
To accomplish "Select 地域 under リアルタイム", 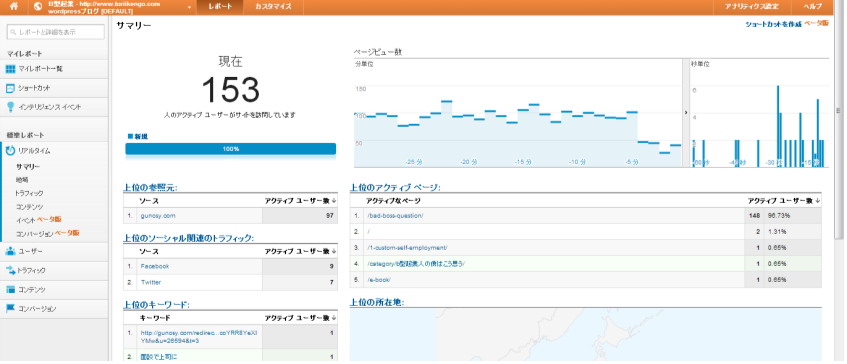I will coord(22,180).
